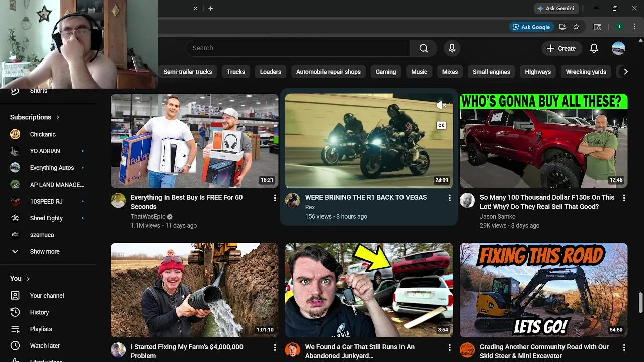Open a new browser tab
The image size is (644, 362).
click(210, 8)
